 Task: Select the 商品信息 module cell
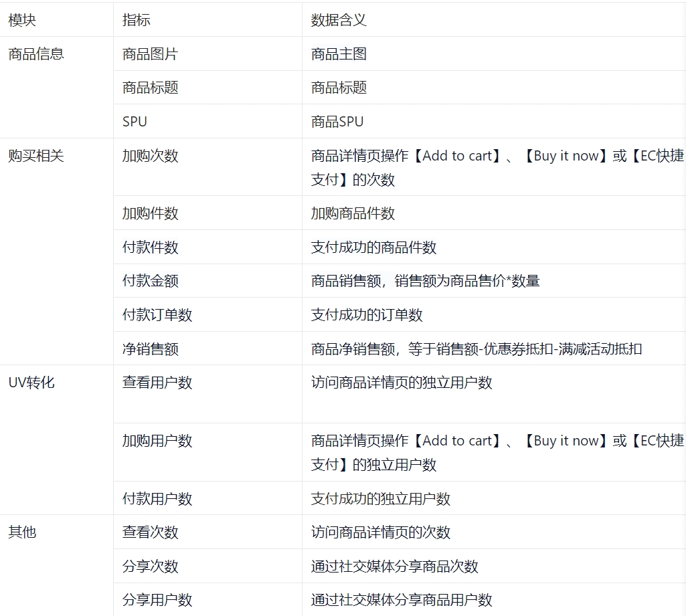point(36,54)
